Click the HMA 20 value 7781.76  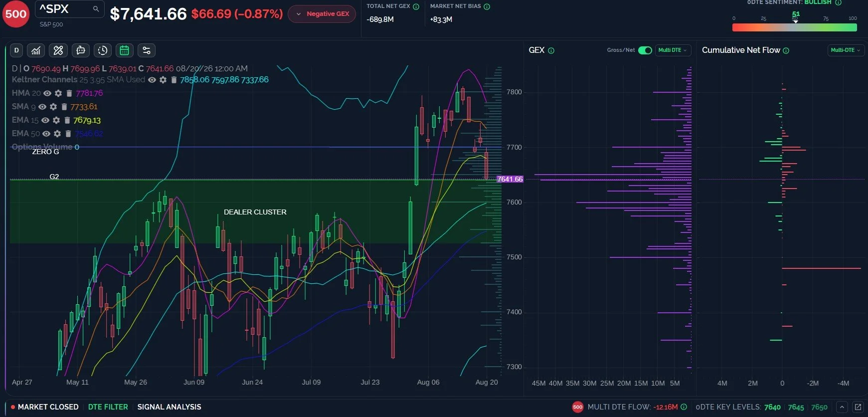89,93
